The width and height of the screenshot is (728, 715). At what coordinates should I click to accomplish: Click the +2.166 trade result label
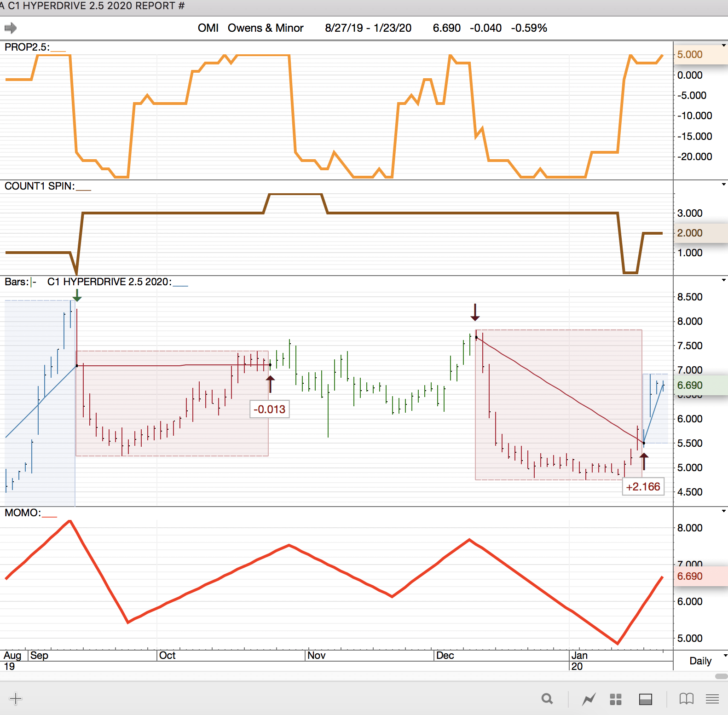(x=643, y=487)
